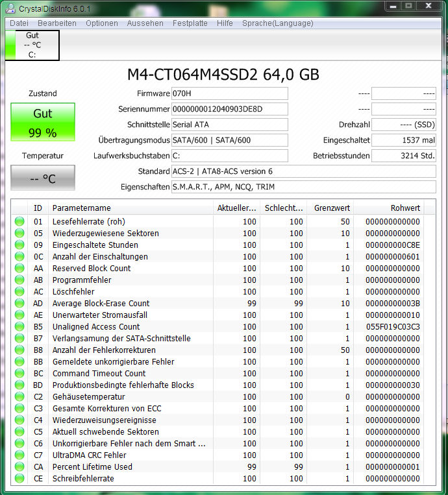Viewport: 448px width, 495px height.
Task: Select raw value 000000000601
Action: 393,256
